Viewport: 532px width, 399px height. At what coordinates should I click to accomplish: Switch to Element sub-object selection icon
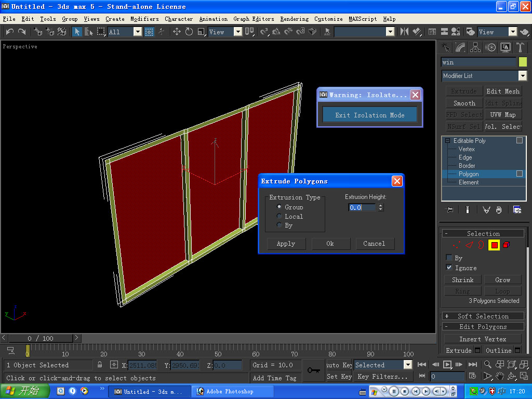(x=507, y=245)
